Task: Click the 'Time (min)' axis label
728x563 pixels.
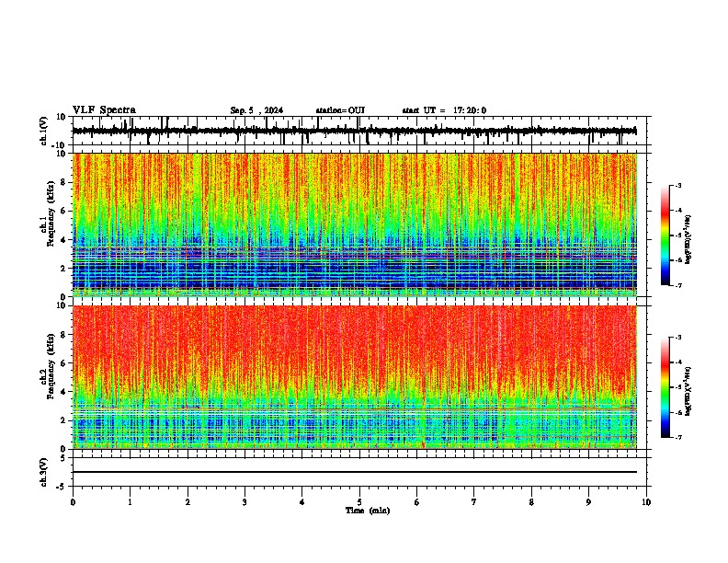Action: tap(368, 511)
